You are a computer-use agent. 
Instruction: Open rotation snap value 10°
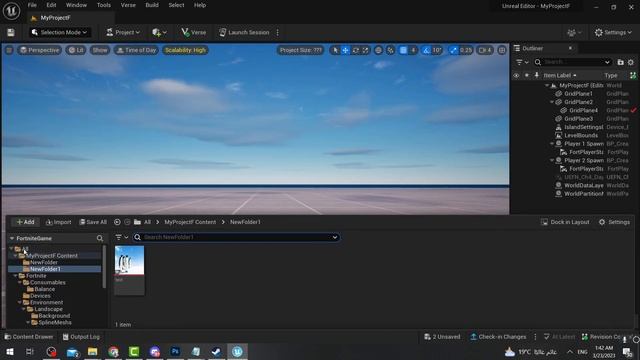(x=437, y=50)
